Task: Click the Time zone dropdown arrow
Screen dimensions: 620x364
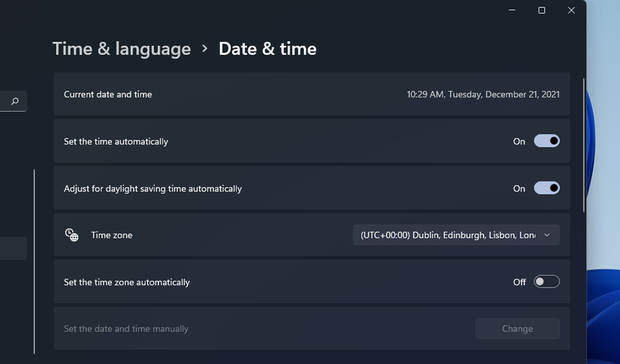Action: [546, 235]
